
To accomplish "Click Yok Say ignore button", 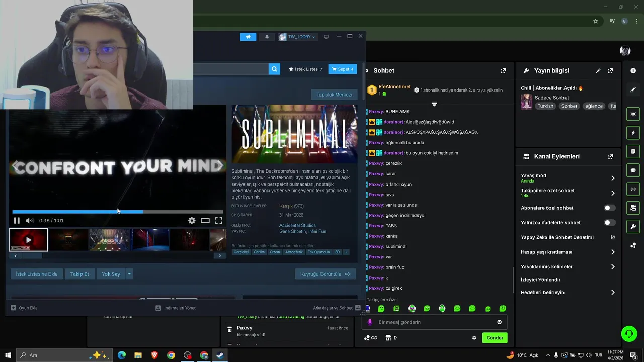I will (111, 274).
